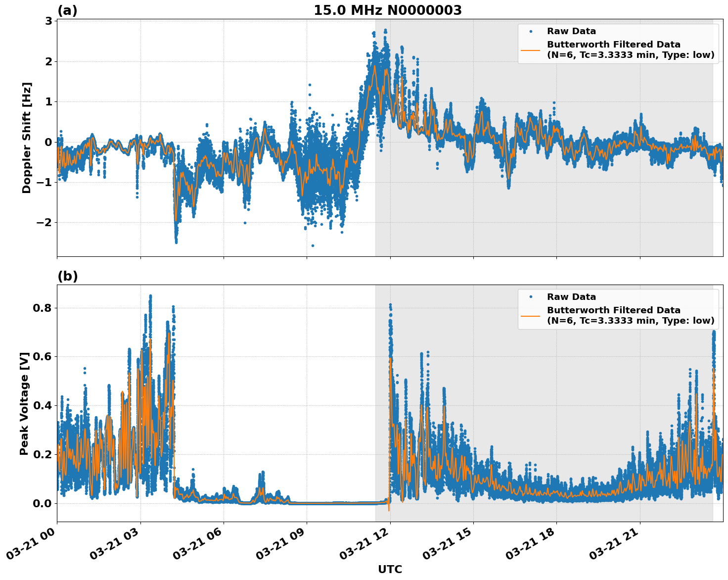Click the panel (b) subplot label
This screenshot has height=580, width=728.
pos(68,276)
